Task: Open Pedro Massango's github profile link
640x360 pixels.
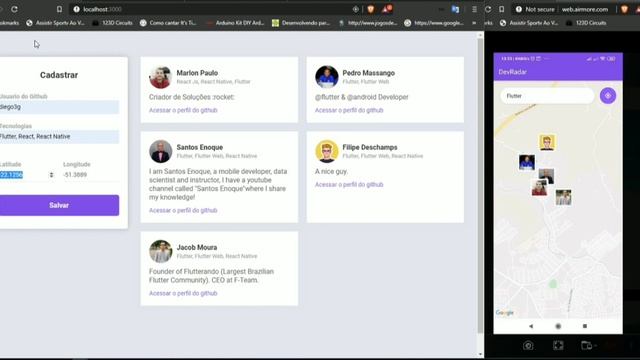Action: tap(349, 110)
